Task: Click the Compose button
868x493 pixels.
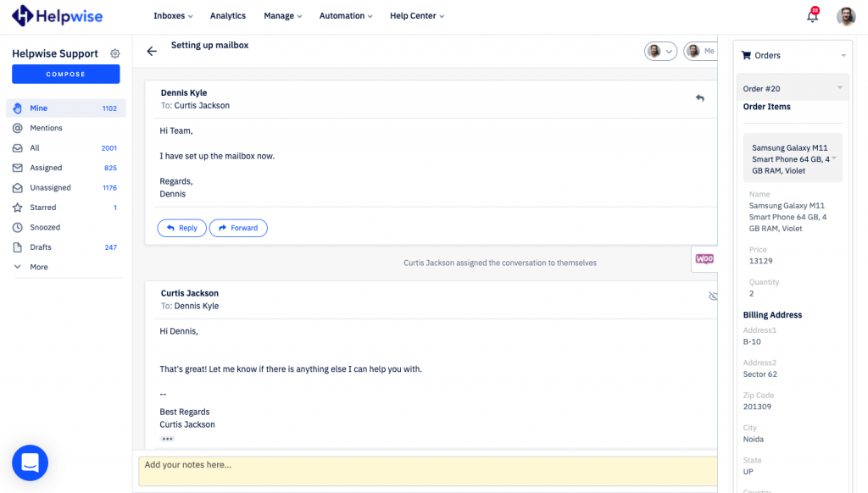Action: pyautogui.click(x=65, y=75)
